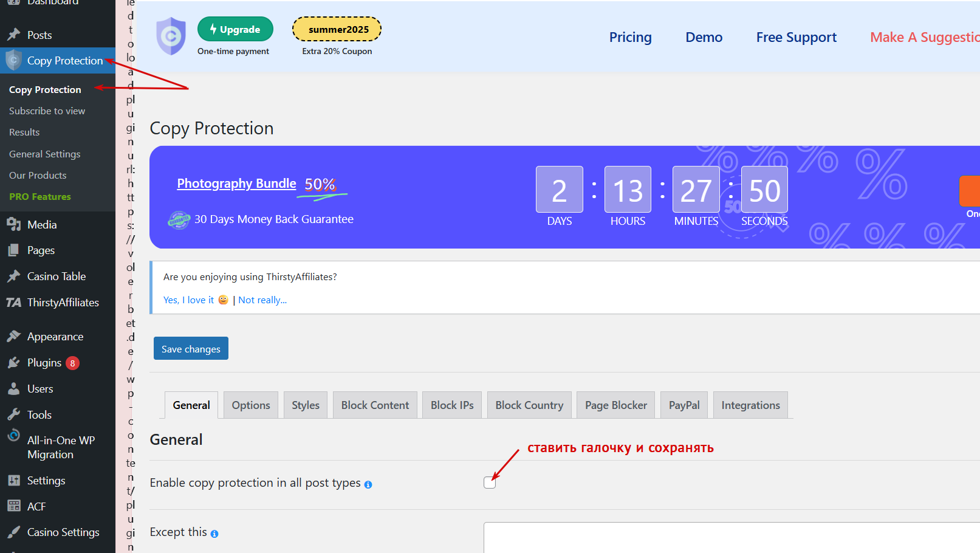Image resolution: width=980 pixels, height=553 pixels.
Task: Open the Pricing link
Action: coord(630,37)
